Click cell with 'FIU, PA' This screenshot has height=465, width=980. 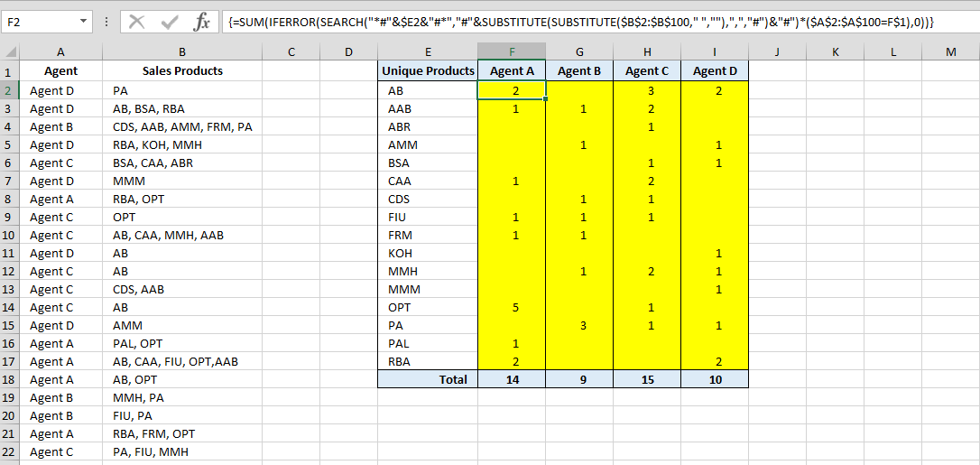(182, 415)
